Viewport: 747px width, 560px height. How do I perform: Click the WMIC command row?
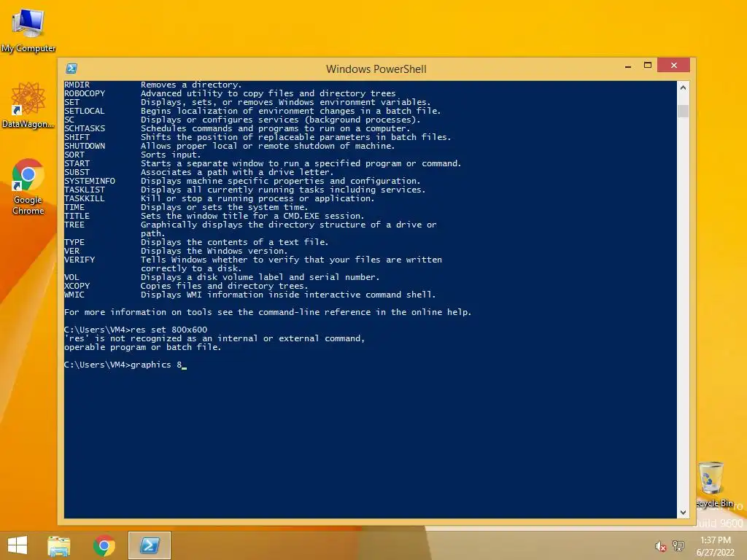[x=250, y=295]
